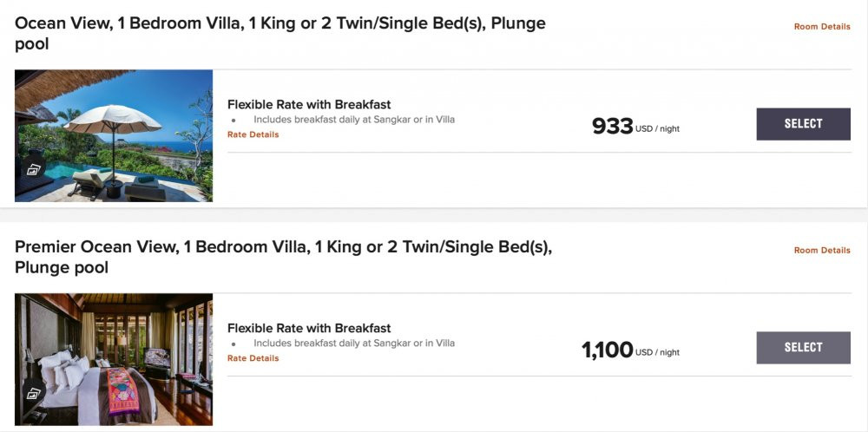Click breakfast inclusion note under Premier rate
Viewport: 868px width, 432px height.
point(353,344)
